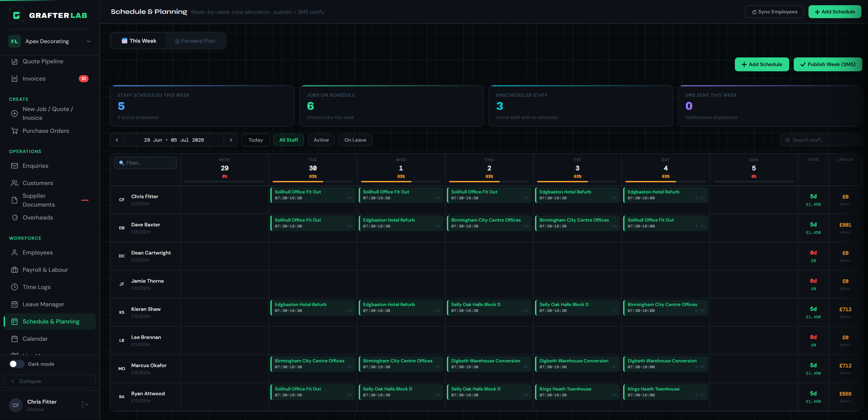Viewport: 868px width, 420px height.
Task: Click Lee Brennan's name in the schedule
Action: [146, 338]
